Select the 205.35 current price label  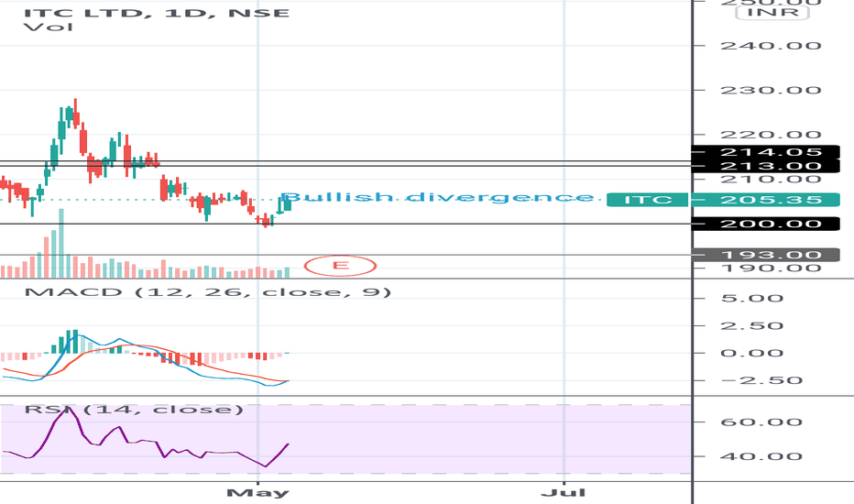pos(765,200)
